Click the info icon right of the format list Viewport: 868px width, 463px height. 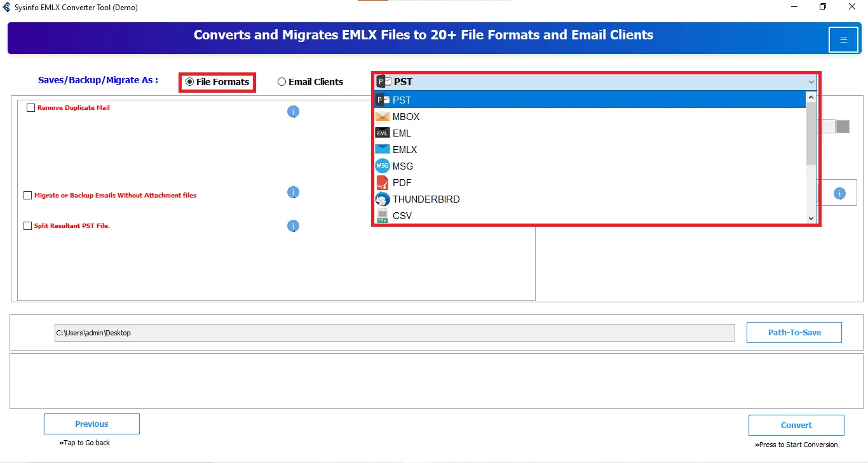(x=839, y=194)
